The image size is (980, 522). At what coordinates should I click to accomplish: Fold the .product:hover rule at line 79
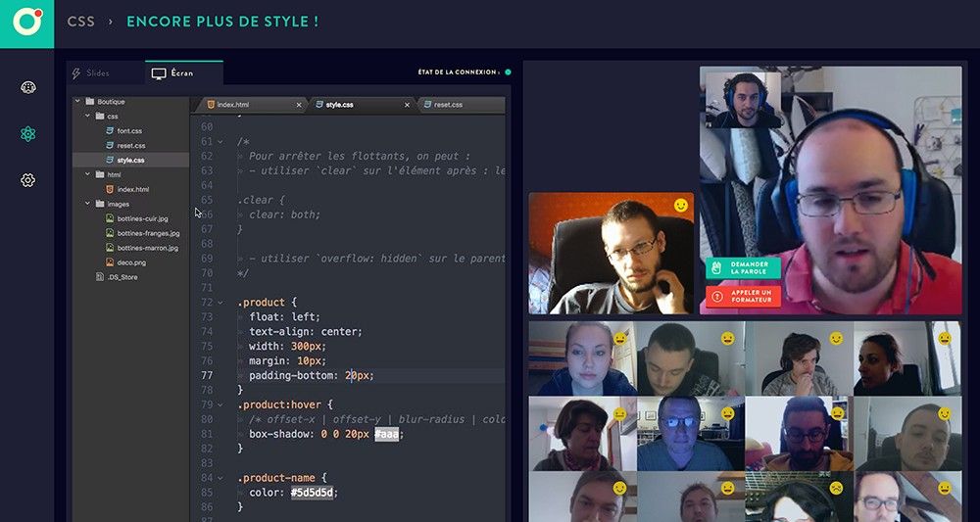coord(220,404)
